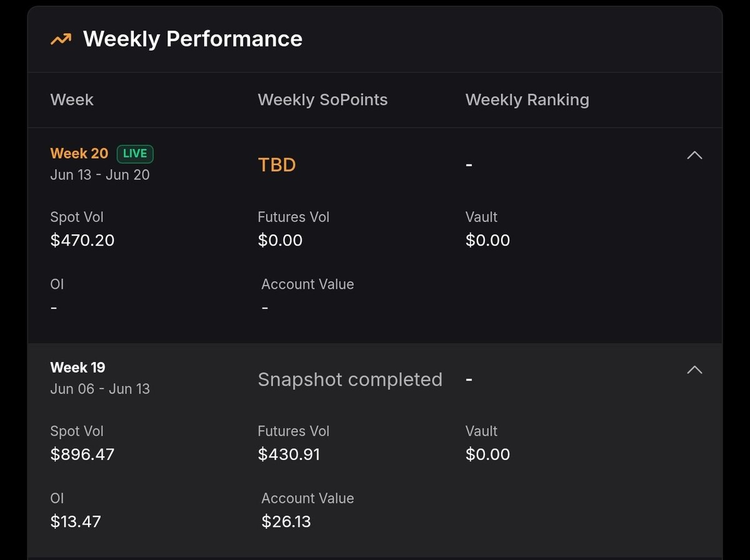This screenshot has height=560, width=750.
Task: Click the orange trending arrow icon
Action: [61, 39]
